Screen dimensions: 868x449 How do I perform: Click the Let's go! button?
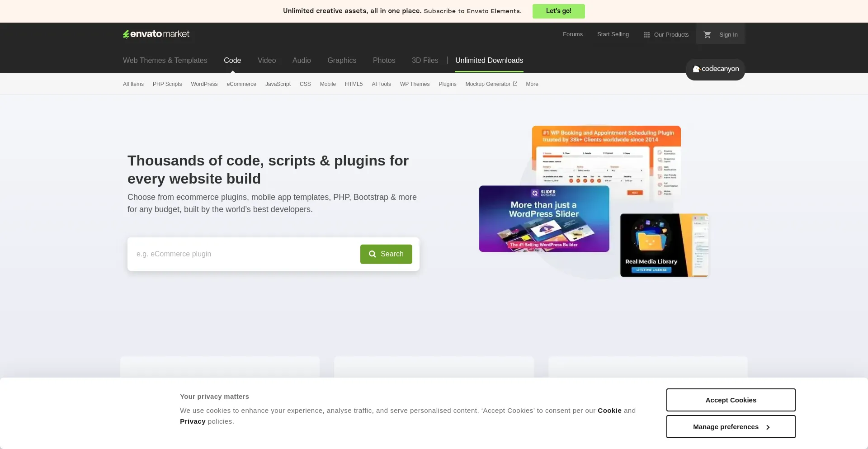coord(559,11)
